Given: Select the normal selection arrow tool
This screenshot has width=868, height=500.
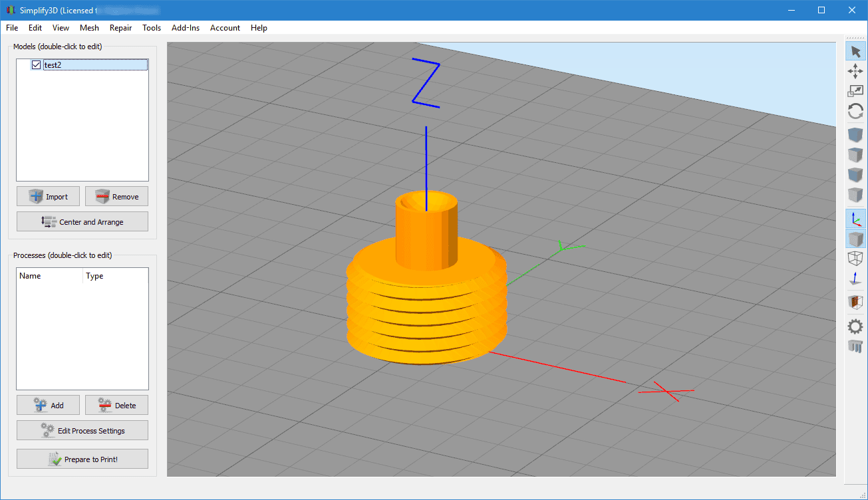Looking at the screenshot, I should coord(855,52).
